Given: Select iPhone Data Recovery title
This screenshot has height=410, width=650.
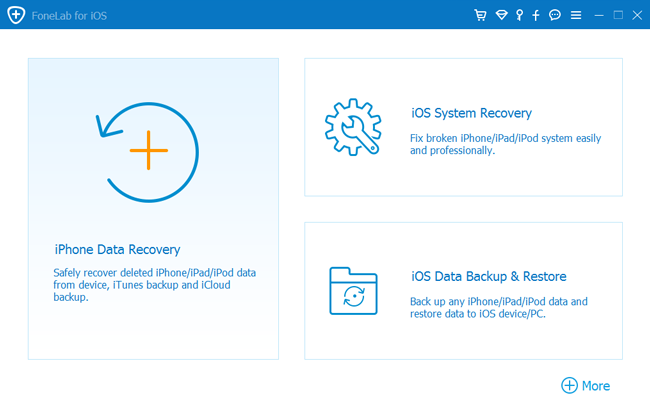Looking at the screenshot, I should coord(117,250).
